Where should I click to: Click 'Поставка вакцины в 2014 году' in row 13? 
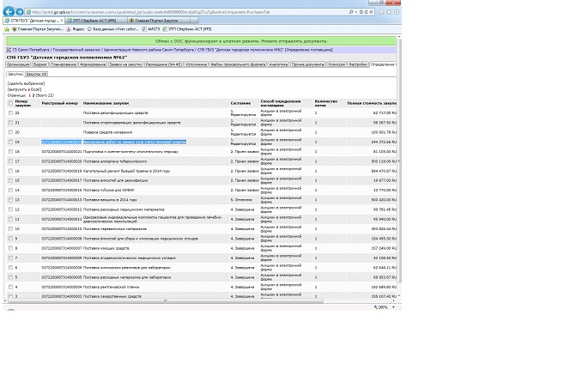(110, 200)
